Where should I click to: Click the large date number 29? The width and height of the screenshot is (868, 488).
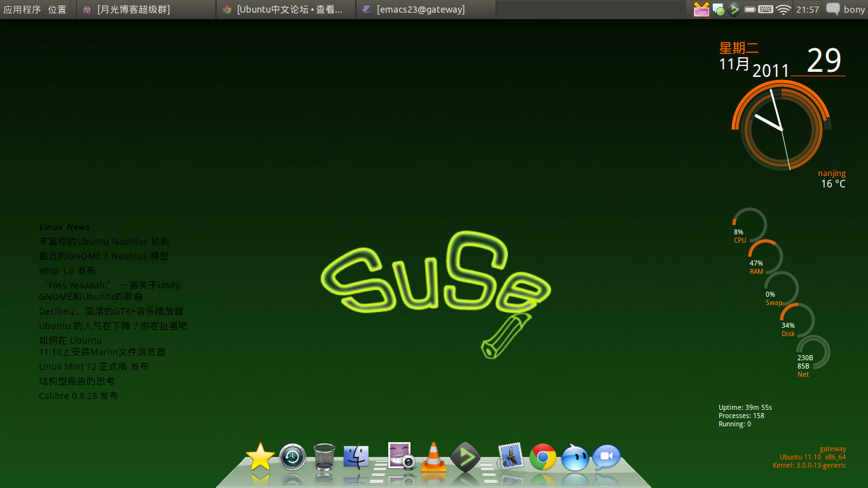(824, 61)
